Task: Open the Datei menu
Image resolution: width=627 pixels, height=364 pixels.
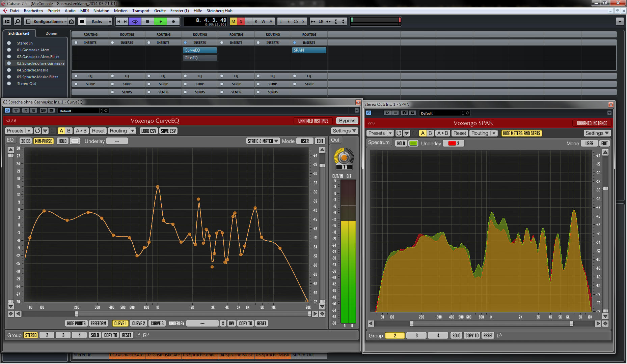Action: pyautogui.click(x=15, y=11)
